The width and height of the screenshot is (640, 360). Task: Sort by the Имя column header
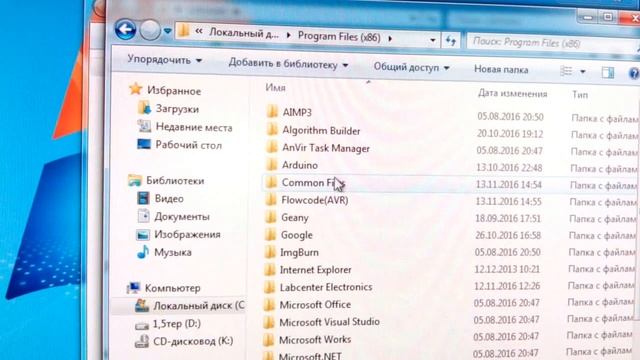pyautogui.click(x=276, y=87)
